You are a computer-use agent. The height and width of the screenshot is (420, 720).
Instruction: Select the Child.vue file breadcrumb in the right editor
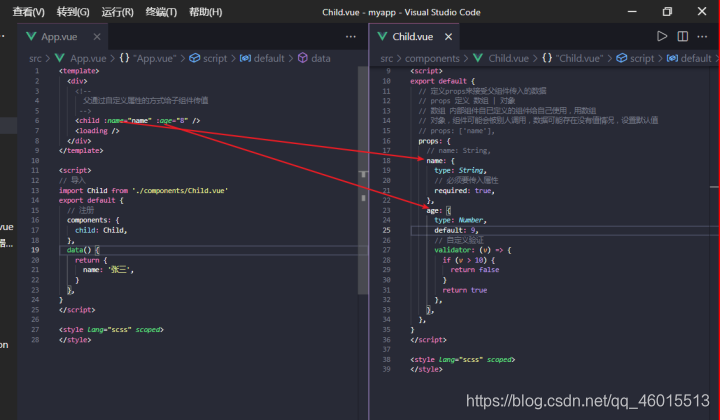click(508, 58)
